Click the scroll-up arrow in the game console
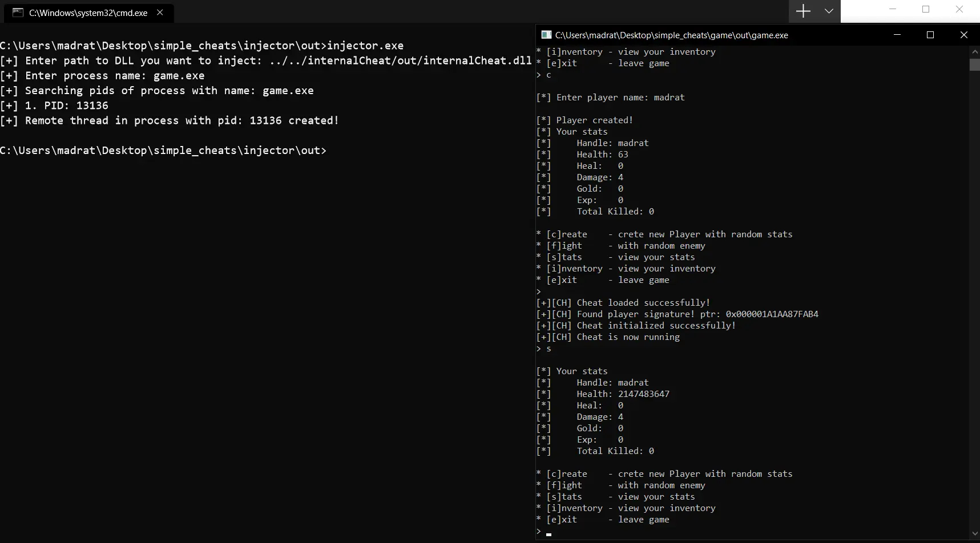This screenshot has height=543, width=980. pos(974,52)
